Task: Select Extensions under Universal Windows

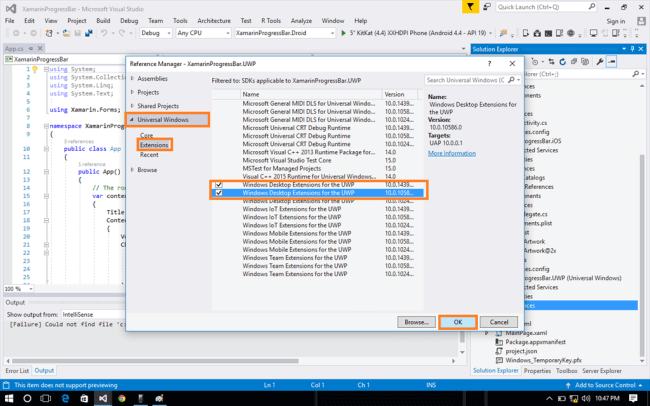Action: click(154, 145)
